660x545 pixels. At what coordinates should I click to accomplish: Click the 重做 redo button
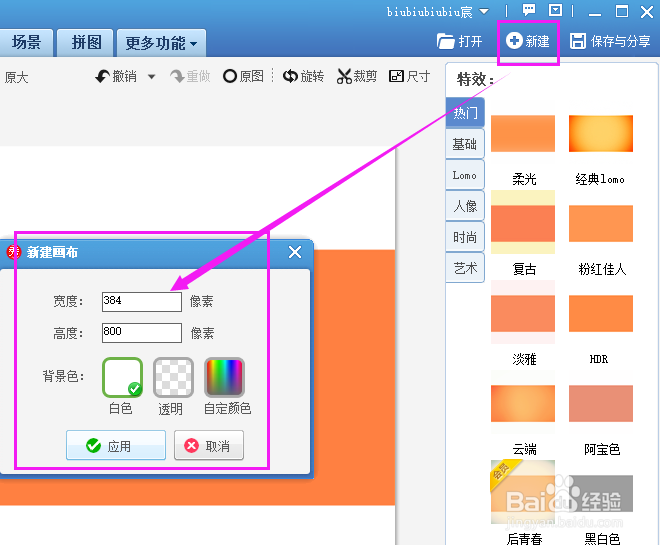click(x=190, y=76)
